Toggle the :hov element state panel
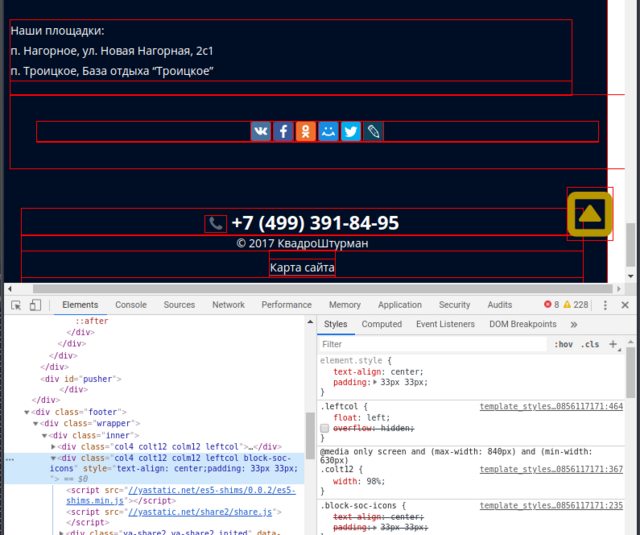The height and width of the screenshot is (535, 640). (x=564, y=344)
